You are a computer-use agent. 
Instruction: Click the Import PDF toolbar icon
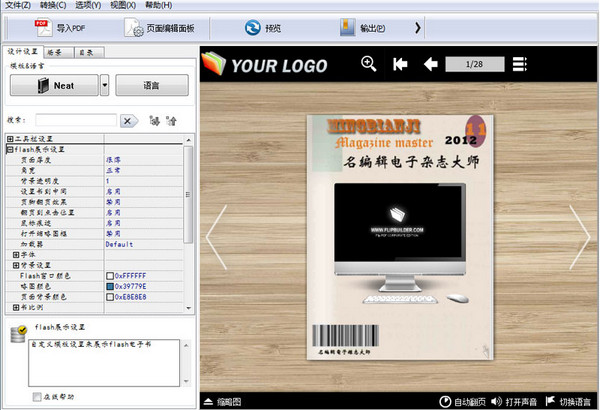click(43, 28)
